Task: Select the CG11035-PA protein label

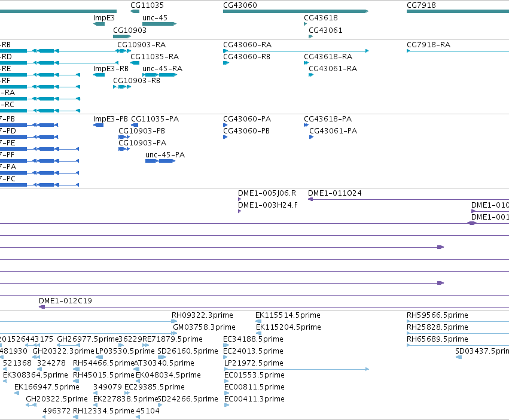Action: coord(155,119)
